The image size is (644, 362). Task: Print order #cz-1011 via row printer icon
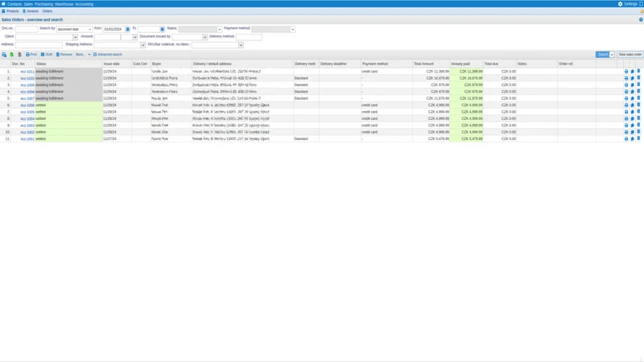(626, 72)
